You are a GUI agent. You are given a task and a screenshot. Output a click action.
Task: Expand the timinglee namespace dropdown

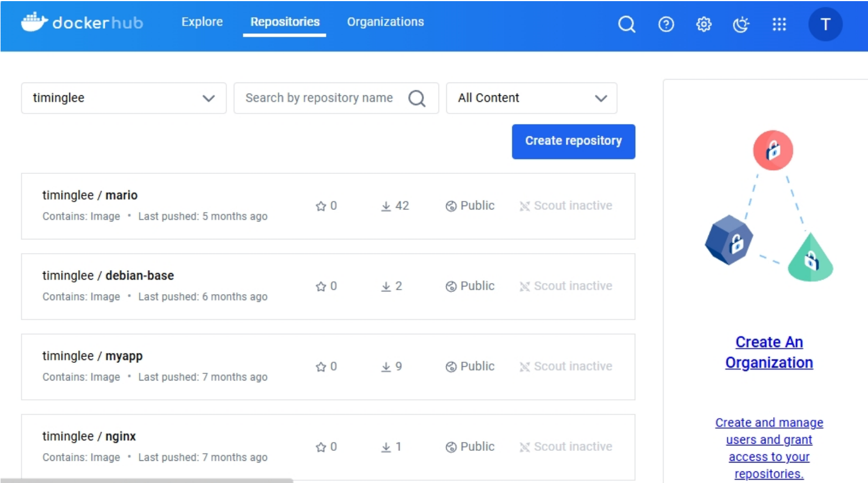click(124, 98)
